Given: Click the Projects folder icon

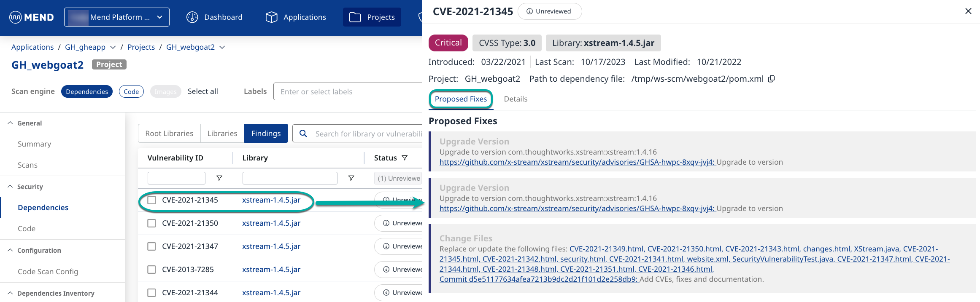Looking at the screenshot, I should 355,17.
